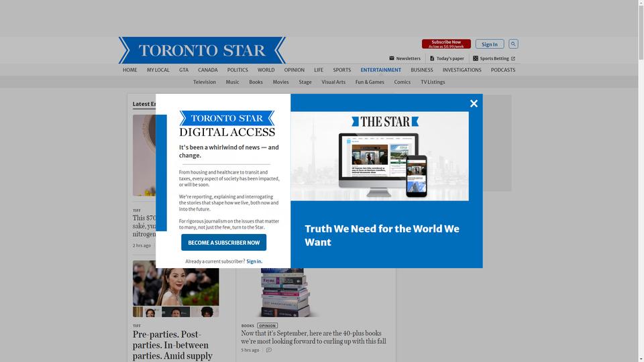Select Music subsection
Screen dimensions: 644x362
click(232, 82)
